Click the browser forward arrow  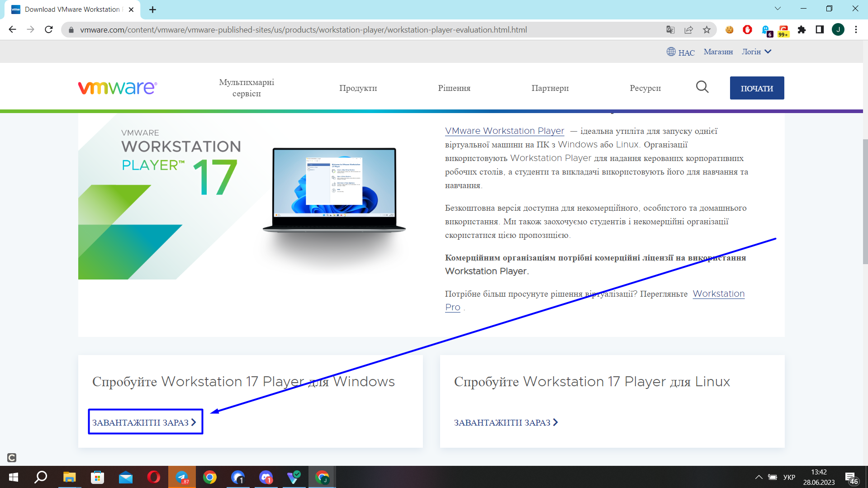coord(30,30)
